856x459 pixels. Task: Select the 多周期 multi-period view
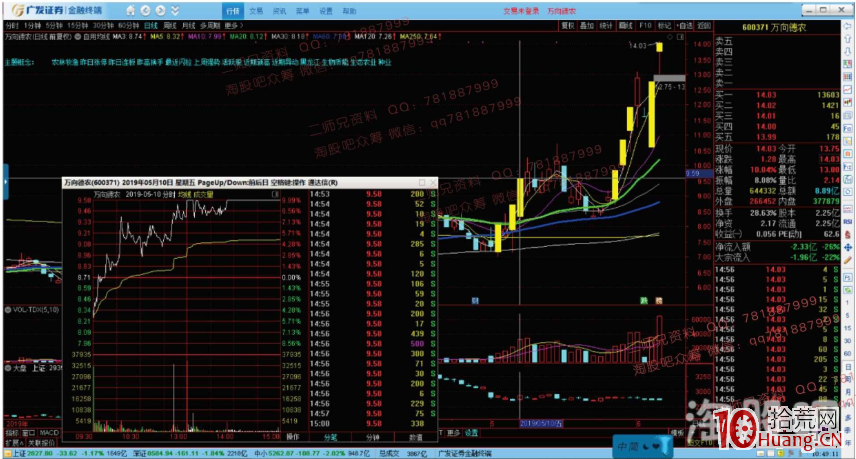(x=210, y=26)
